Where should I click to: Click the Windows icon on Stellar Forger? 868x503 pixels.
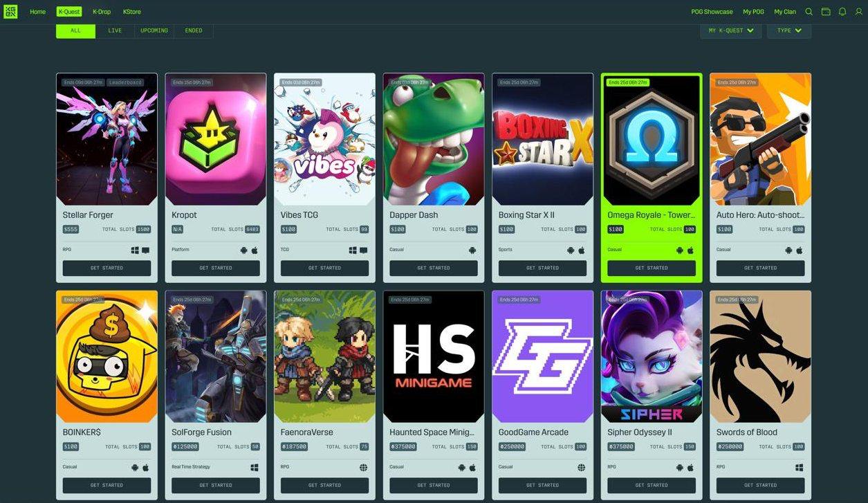pyautogui.click(x=135, y=250)
